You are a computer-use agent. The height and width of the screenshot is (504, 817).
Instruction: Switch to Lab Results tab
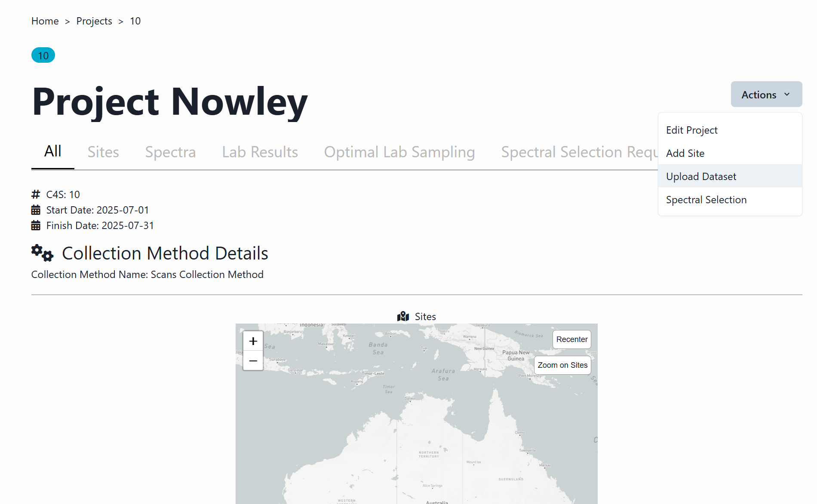260,152
